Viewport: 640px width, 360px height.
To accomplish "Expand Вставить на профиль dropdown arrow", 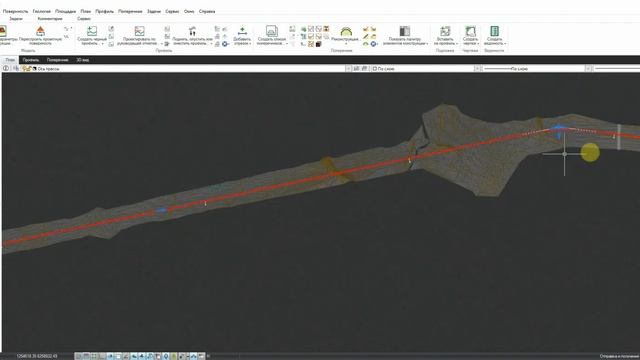I will tap(457, 43).
